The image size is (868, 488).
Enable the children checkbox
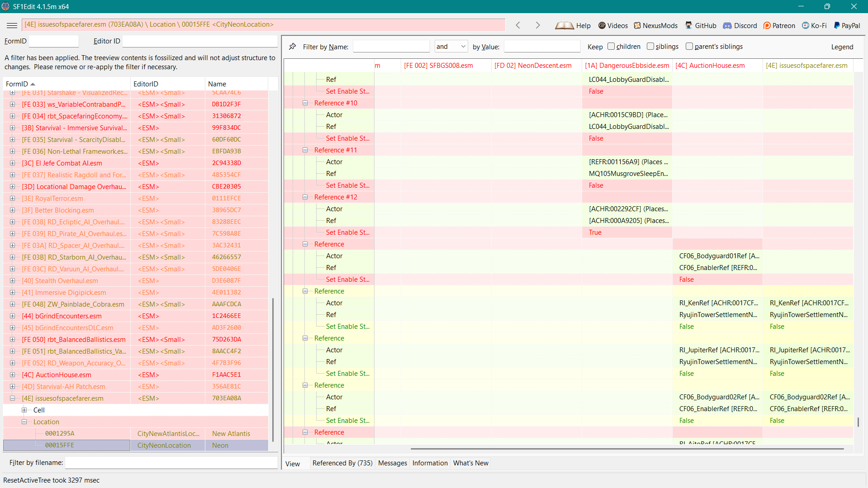tap(611, 46)
